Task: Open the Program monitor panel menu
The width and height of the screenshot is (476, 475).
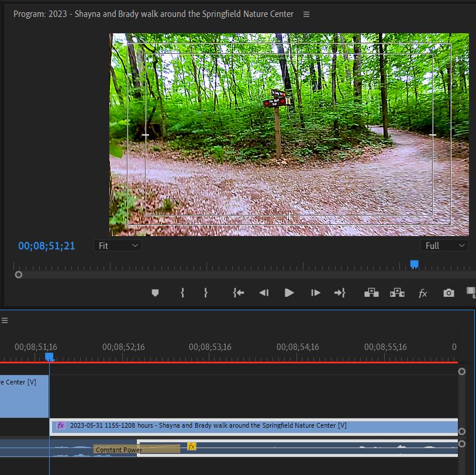Action: tap(306, 14)
